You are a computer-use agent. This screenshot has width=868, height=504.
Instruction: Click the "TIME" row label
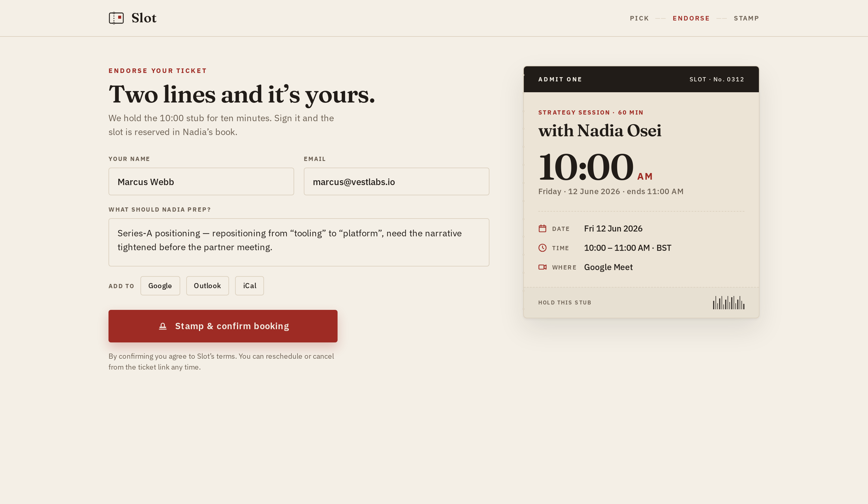click(x=560, y=248)
